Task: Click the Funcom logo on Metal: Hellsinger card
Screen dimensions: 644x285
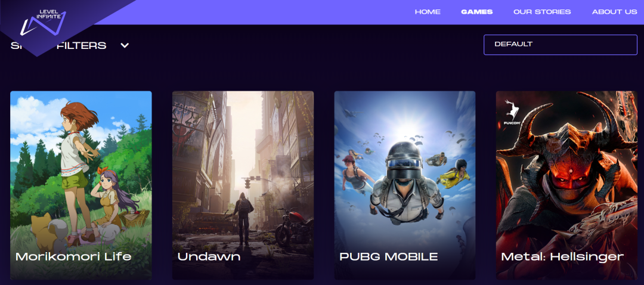Action: pos(512,113)
